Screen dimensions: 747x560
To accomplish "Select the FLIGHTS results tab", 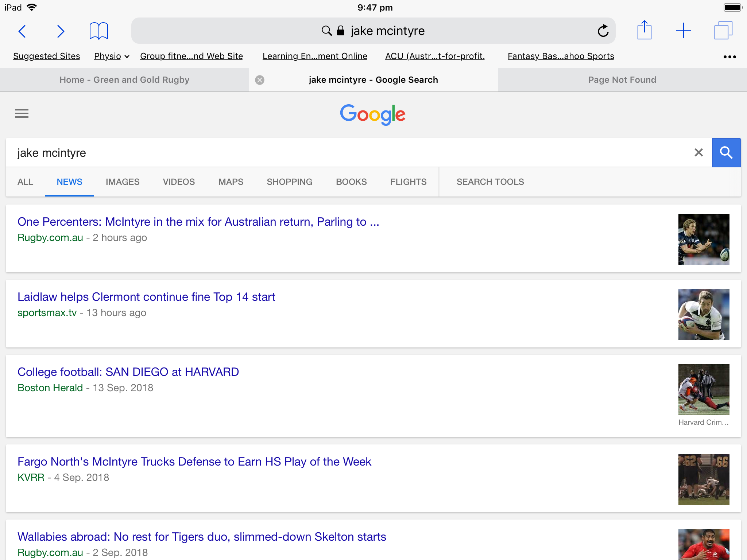I will (408, 182).
